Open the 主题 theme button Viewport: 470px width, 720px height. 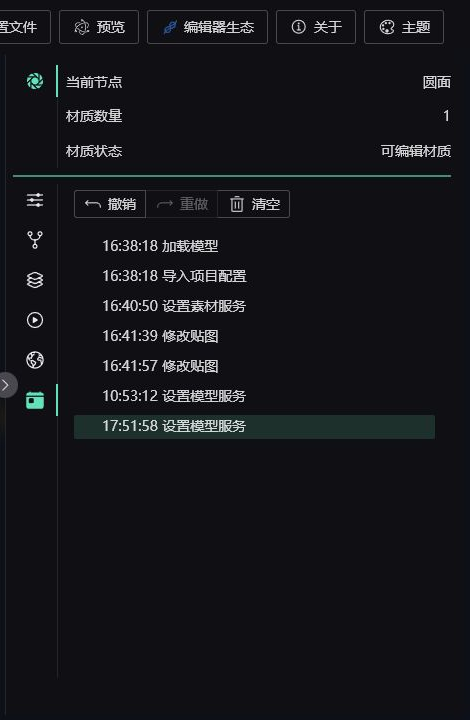(404, 27)
